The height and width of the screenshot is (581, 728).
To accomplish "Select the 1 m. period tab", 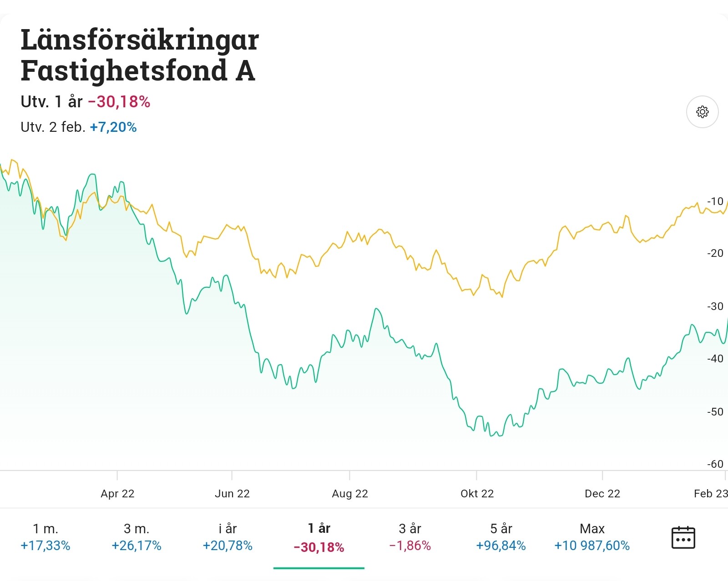I will (x=45, y=537).
